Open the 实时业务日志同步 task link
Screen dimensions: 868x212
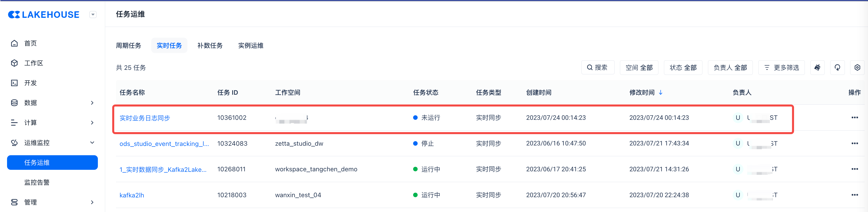[x=145, y=118]
